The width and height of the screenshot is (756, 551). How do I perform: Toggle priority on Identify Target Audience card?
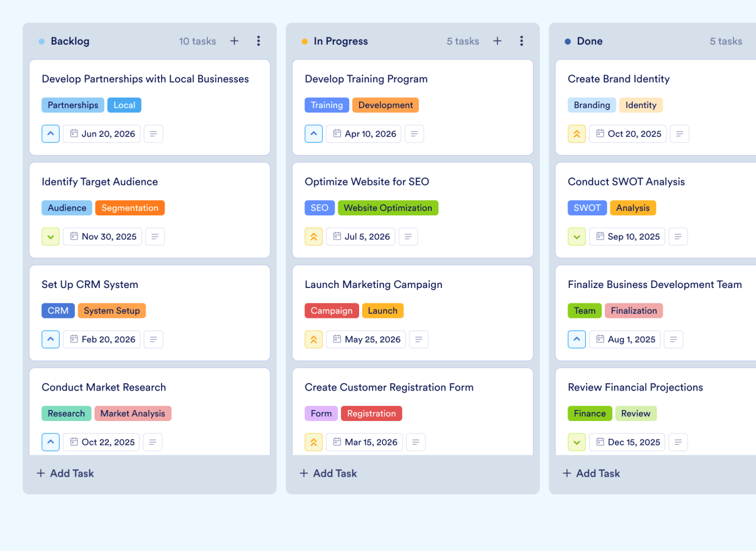tap(51, 236)
